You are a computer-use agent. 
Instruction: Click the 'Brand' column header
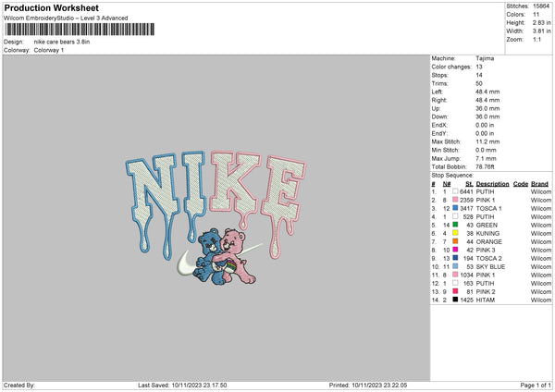pos(539,184)
